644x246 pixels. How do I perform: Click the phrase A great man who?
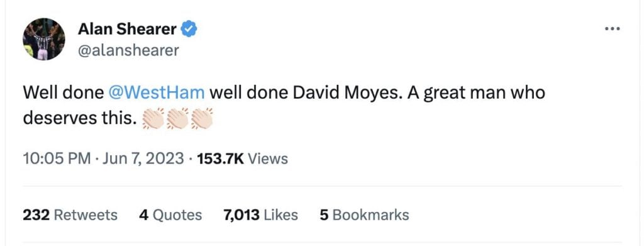[x=477, y=94]
